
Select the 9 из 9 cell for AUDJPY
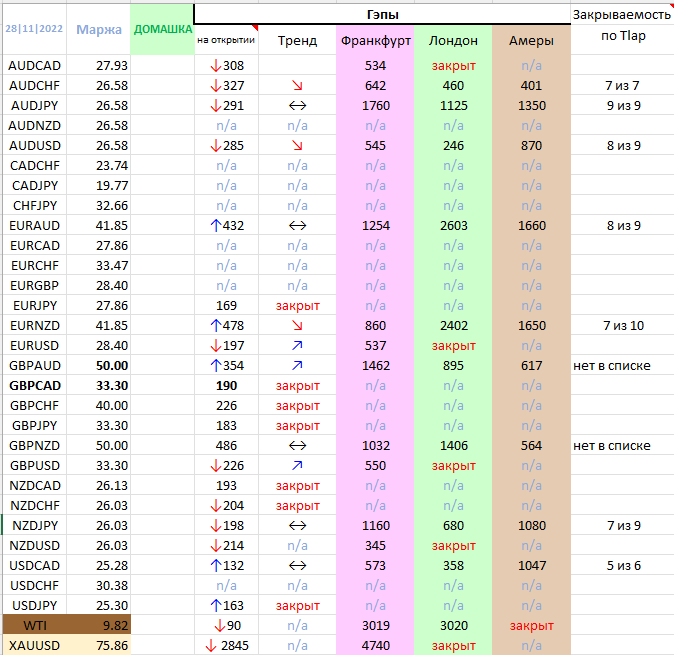pos(623,105)
